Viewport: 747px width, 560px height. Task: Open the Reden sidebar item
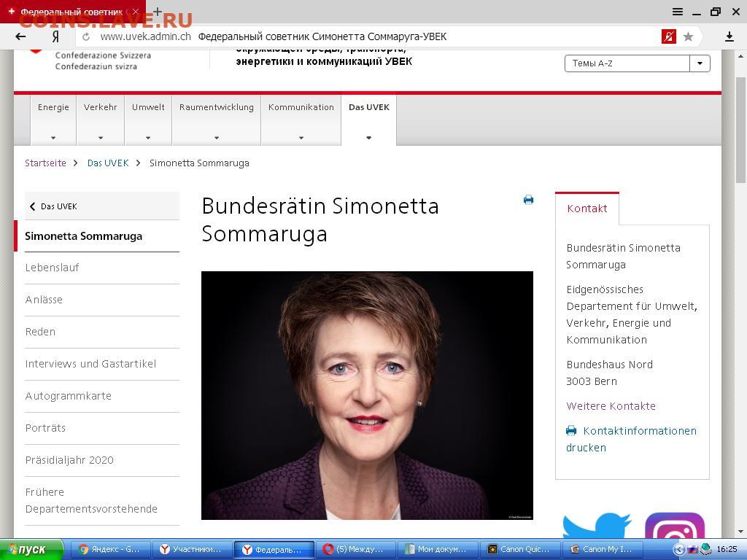(x=102, y=332)
